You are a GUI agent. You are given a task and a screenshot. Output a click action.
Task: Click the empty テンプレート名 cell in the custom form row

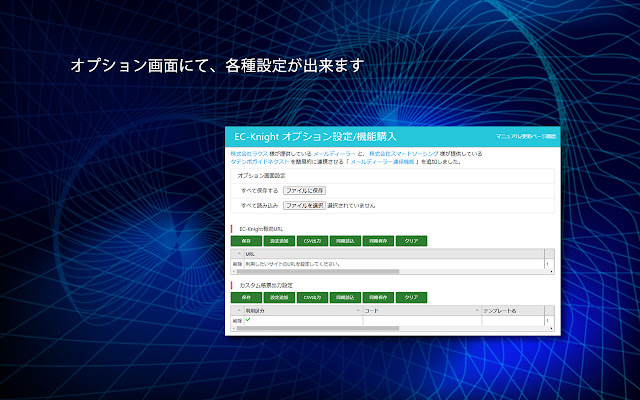(x=513, y=321)
